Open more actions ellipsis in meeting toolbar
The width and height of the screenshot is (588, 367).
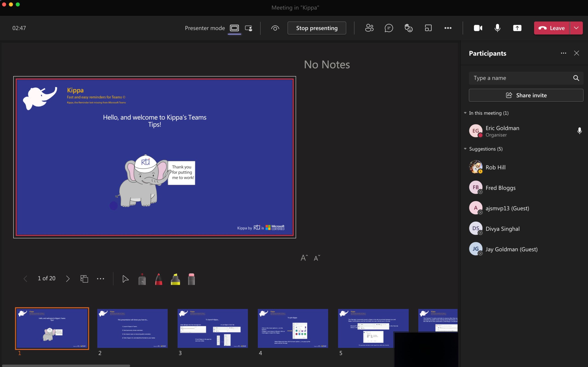coord(448,28)
